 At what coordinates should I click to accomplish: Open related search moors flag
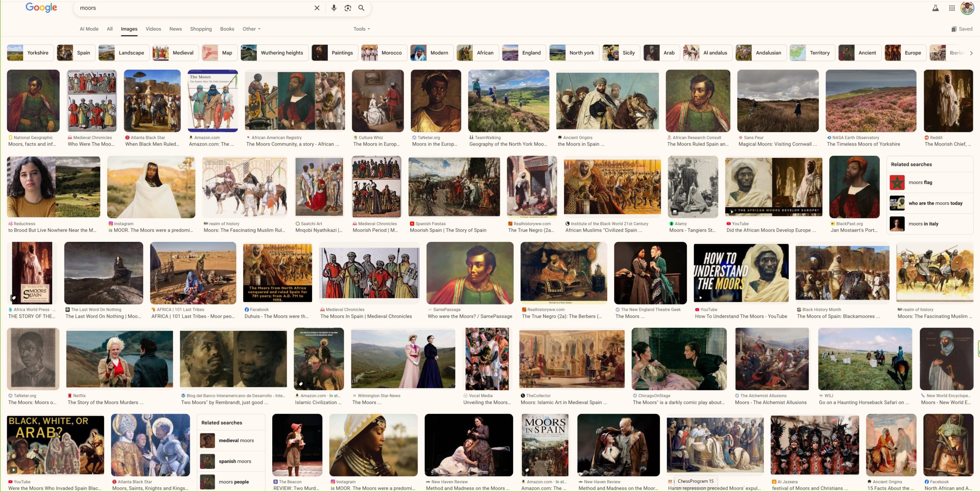(930, 183)
